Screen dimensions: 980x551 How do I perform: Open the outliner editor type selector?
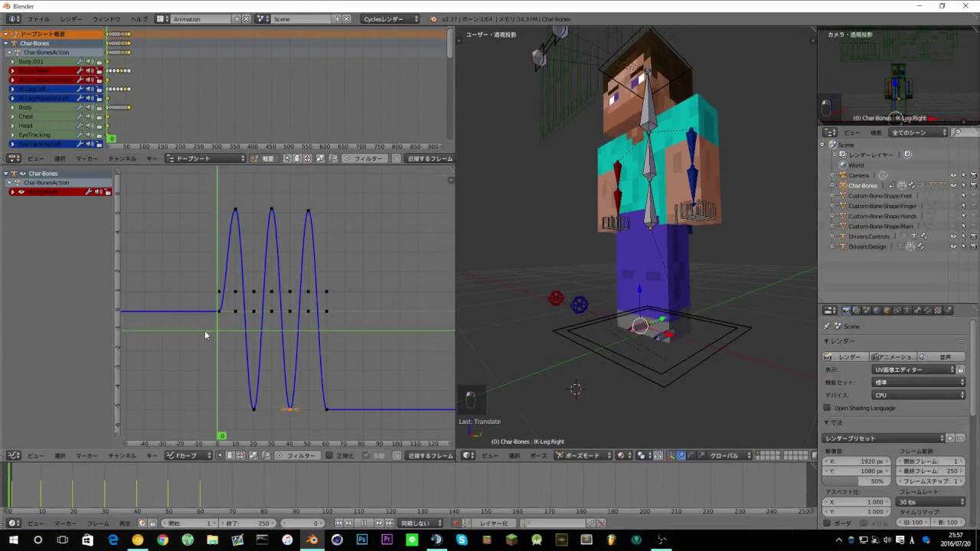[830, 132]
